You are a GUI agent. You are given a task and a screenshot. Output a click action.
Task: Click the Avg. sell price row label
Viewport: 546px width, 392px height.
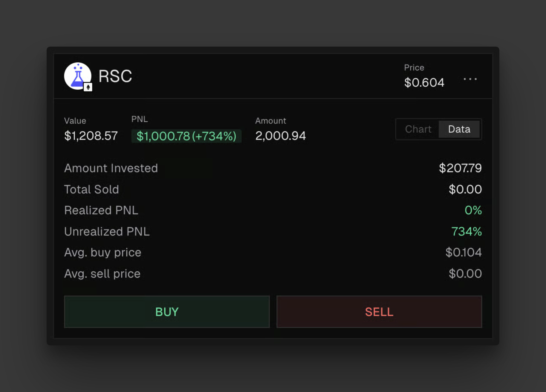[102, 274]
